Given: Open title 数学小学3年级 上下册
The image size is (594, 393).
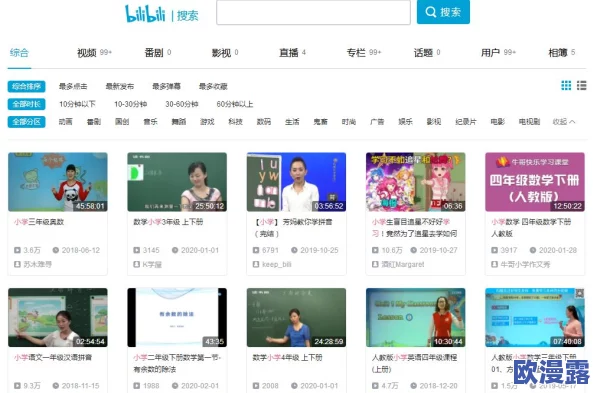Looking at the screenshot, I should pos(168,222).
